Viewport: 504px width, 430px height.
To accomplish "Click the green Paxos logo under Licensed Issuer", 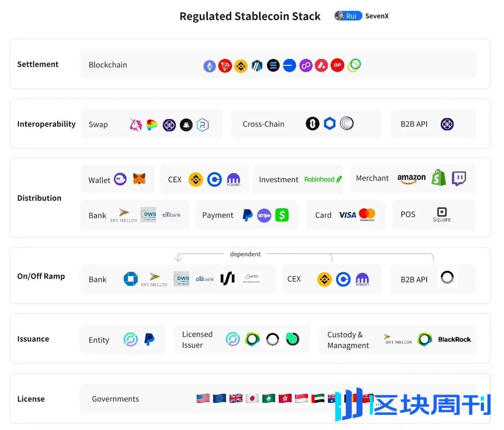I will (253, 339).
